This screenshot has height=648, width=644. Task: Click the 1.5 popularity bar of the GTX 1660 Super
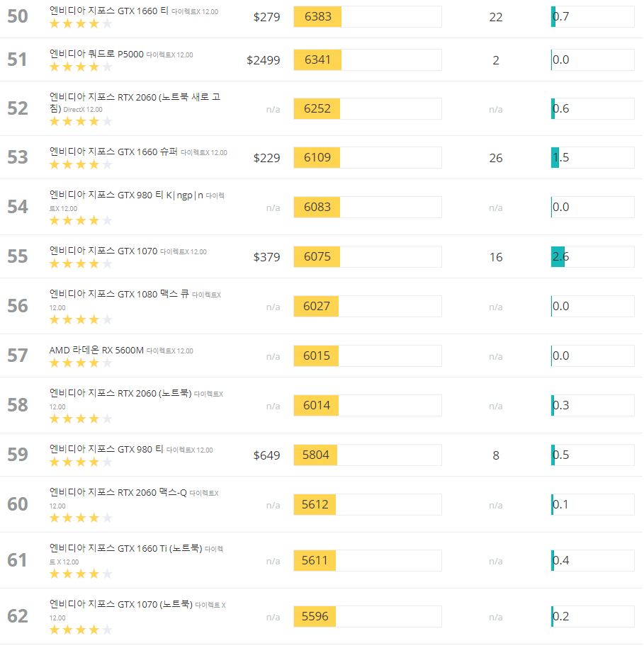click(x=592, y=157)
